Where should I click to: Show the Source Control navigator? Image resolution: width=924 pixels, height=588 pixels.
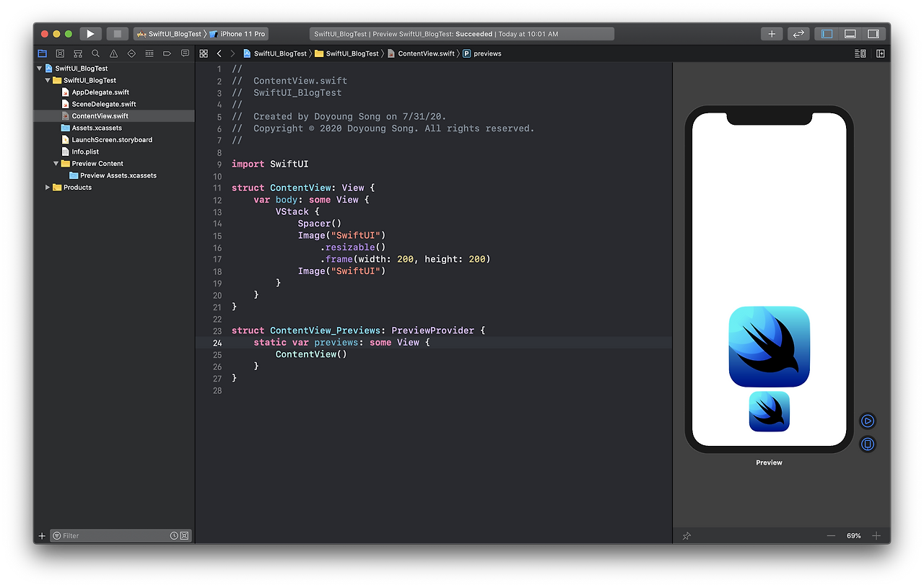click(60, 53)
